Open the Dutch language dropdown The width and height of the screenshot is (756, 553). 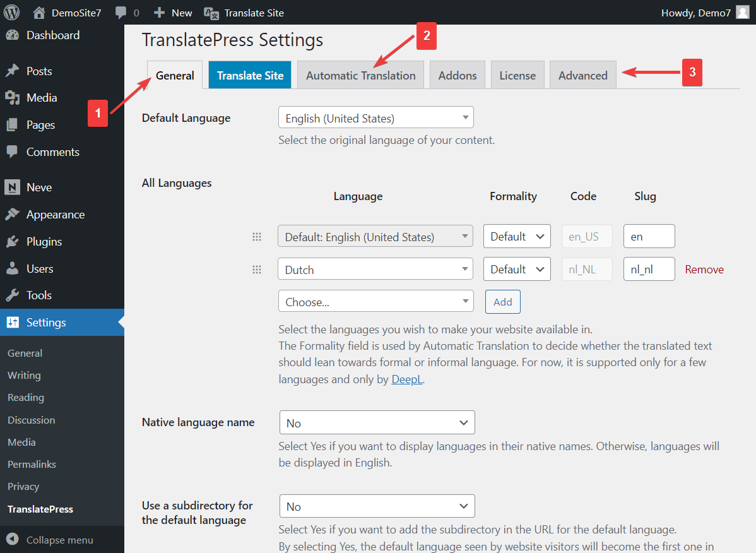coord(375,269)
